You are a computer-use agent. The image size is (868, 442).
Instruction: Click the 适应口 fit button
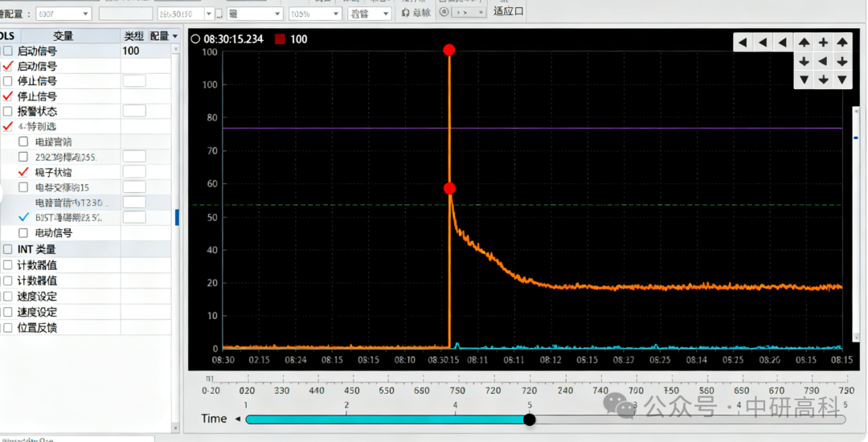point(508,11)
